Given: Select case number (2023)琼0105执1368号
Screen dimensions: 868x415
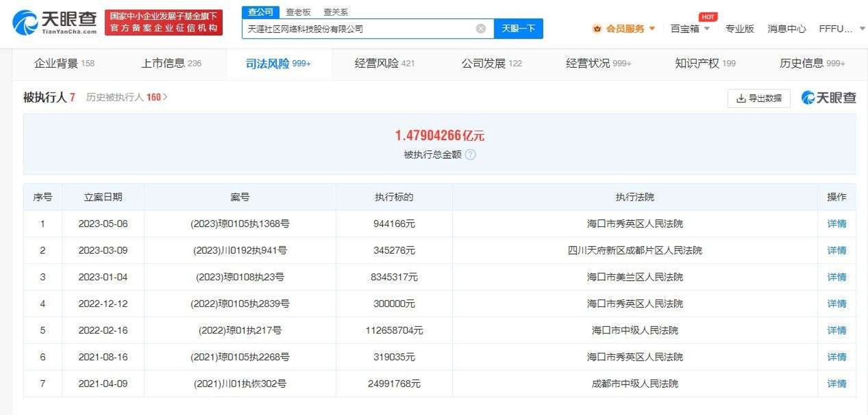Looking at the screenshot, I should (x=240, y=224).
